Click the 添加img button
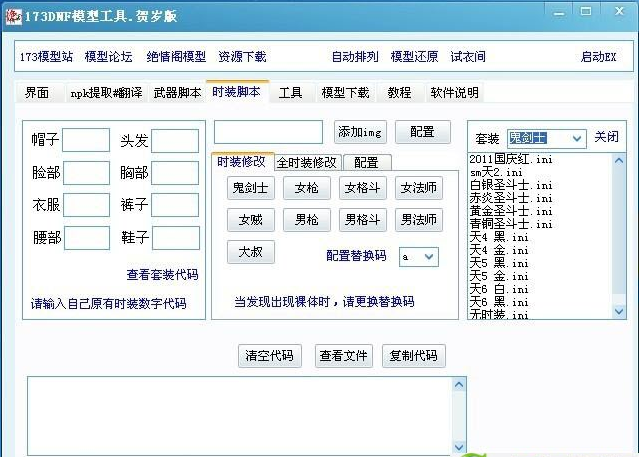This screenshot has height=457, width=639. [359, 132]
